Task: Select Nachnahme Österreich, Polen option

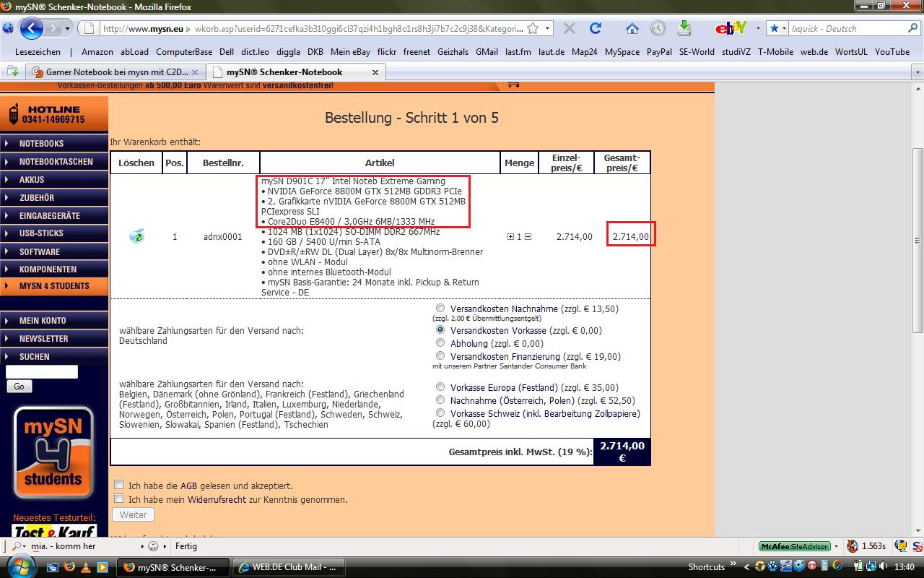Action: (440, 400)
